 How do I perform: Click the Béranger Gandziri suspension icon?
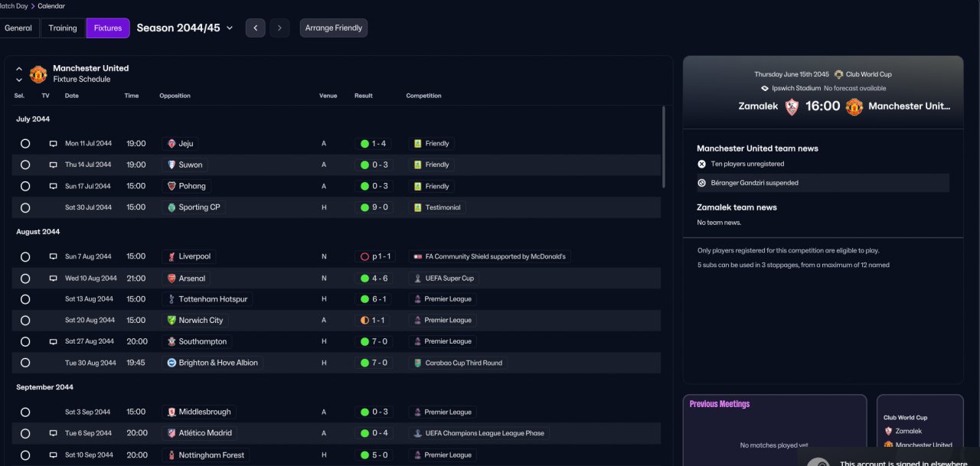[701, 183]
